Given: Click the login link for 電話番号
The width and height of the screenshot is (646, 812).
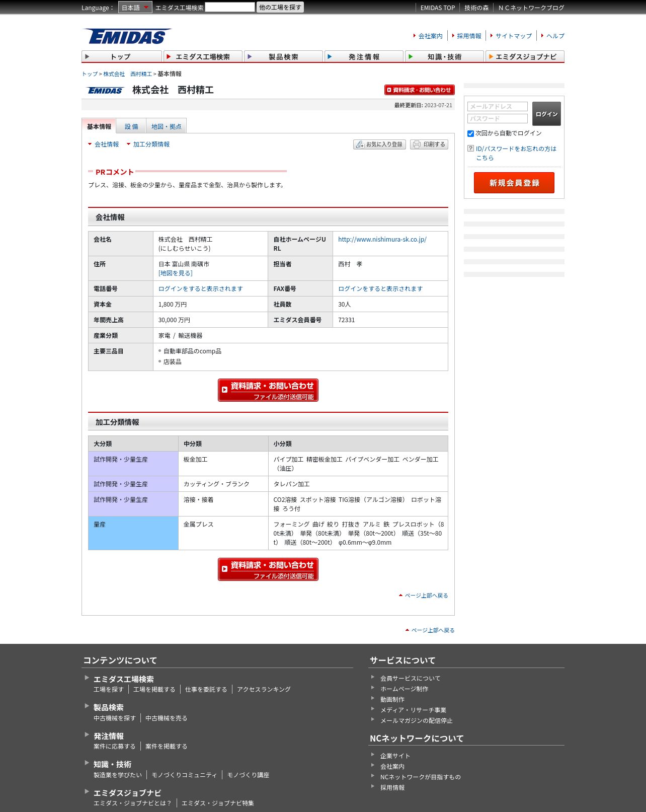Looking at the screenshot, I should pos(201,289).
